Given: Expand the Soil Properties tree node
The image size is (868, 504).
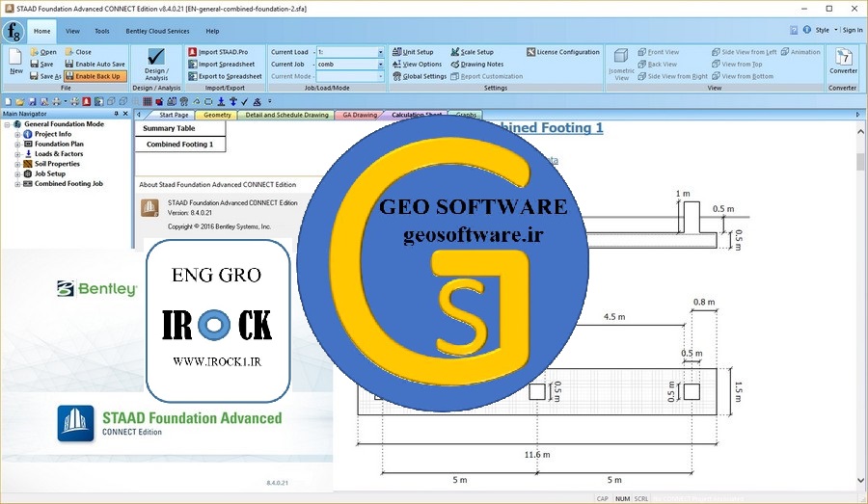Looking at the screenshot, I should (x=17, y=164).
